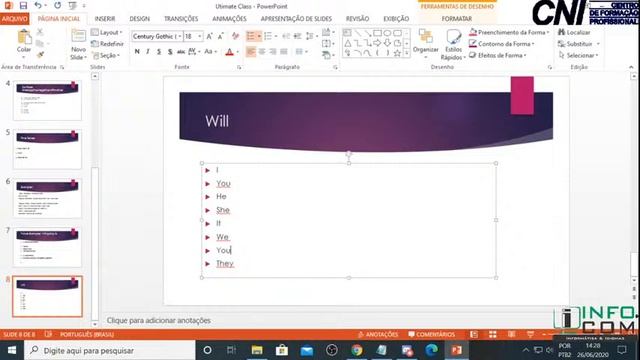Open the Efeitos de Forma option
The width and height of the screenshot is (640, 360).
(498, 55)
